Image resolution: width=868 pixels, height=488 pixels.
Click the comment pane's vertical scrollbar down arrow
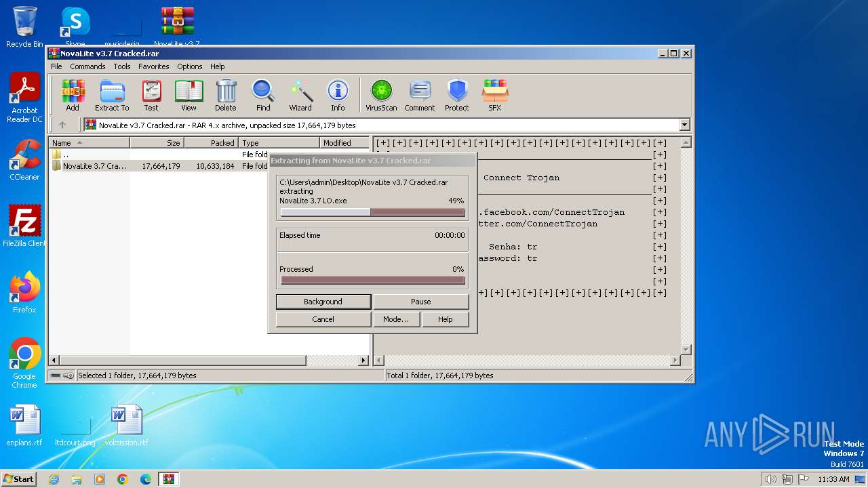coord(686,350)
